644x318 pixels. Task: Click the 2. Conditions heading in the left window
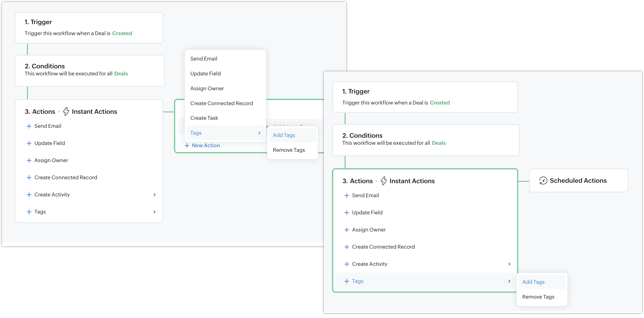[x=45, y=66]
